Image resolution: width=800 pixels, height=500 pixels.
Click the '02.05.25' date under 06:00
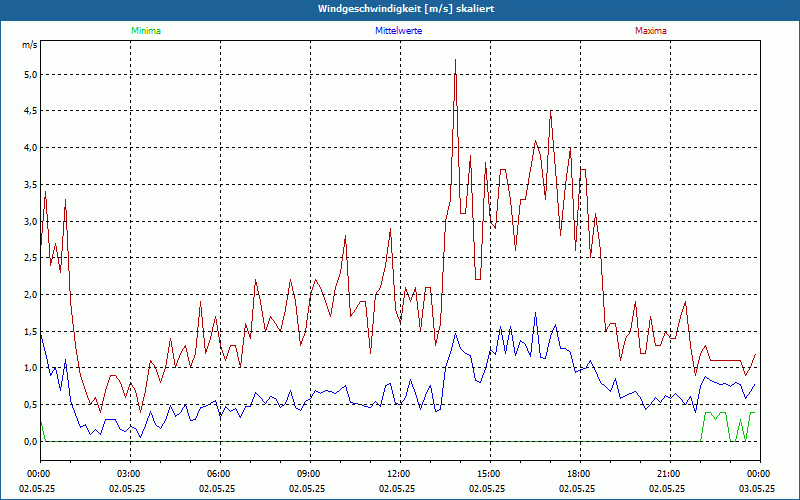coord(217,488)
